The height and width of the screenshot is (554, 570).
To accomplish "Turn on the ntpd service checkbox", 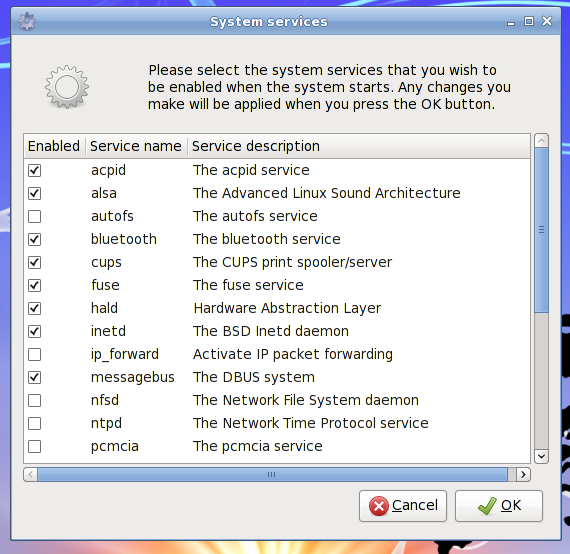I will tap(35, 423).
